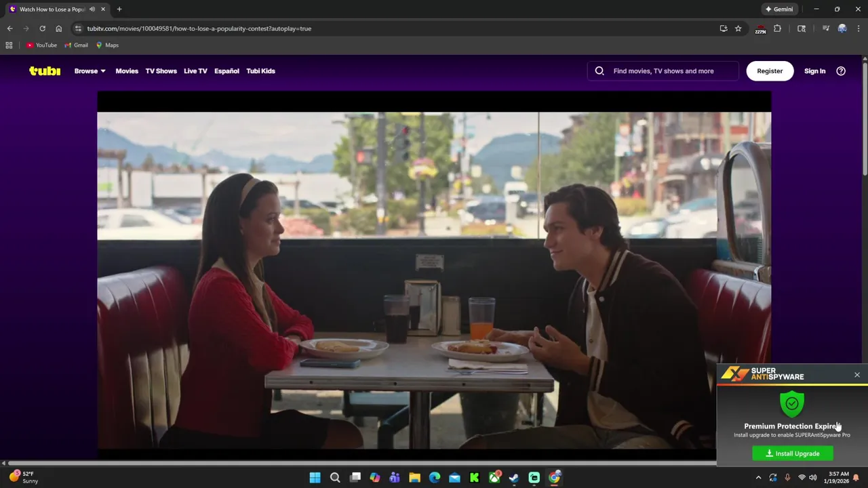The width and height of the screenshot is (868, 488).
Task: Open volume control in system tray
Action: click(x=813, y=478)
